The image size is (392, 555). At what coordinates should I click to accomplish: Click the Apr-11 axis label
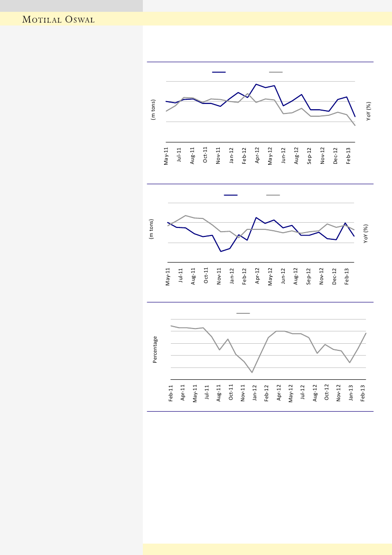[x=183, y=394]
